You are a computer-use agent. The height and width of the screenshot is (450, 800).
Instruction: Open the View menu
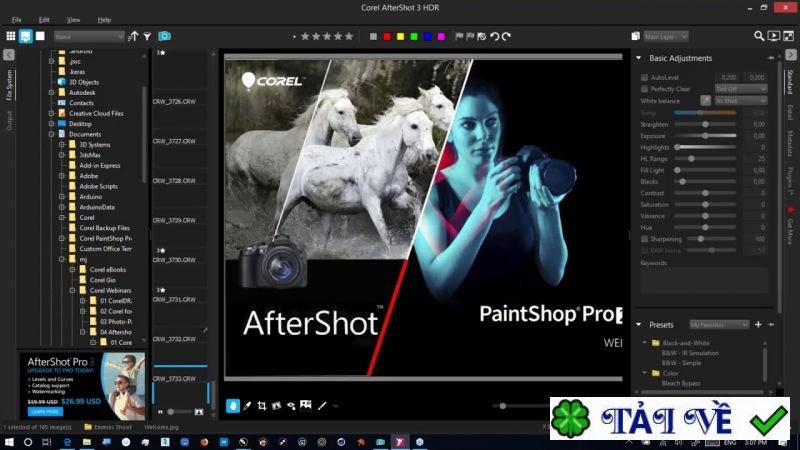(73, 20)
